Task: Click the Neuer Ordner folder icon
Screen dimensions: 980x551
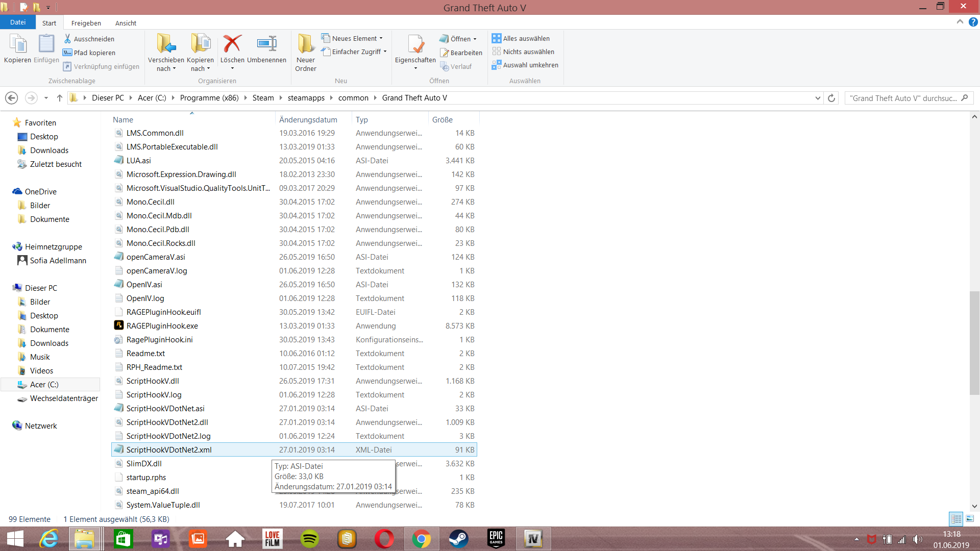Action: point(306,44)
